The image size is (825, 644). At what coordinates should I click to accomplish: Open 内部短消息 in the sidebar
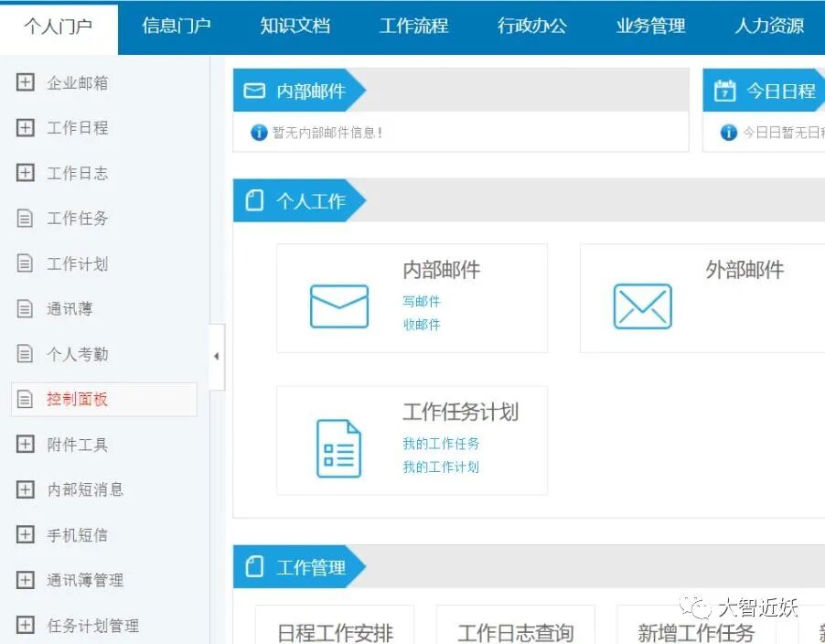(85, 489)
